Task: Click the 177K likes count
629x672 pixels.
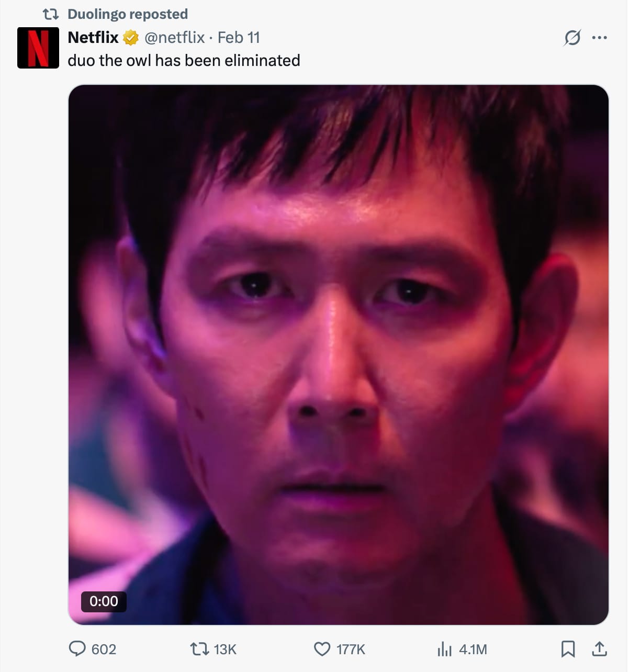Action: (x=351, y=649)
